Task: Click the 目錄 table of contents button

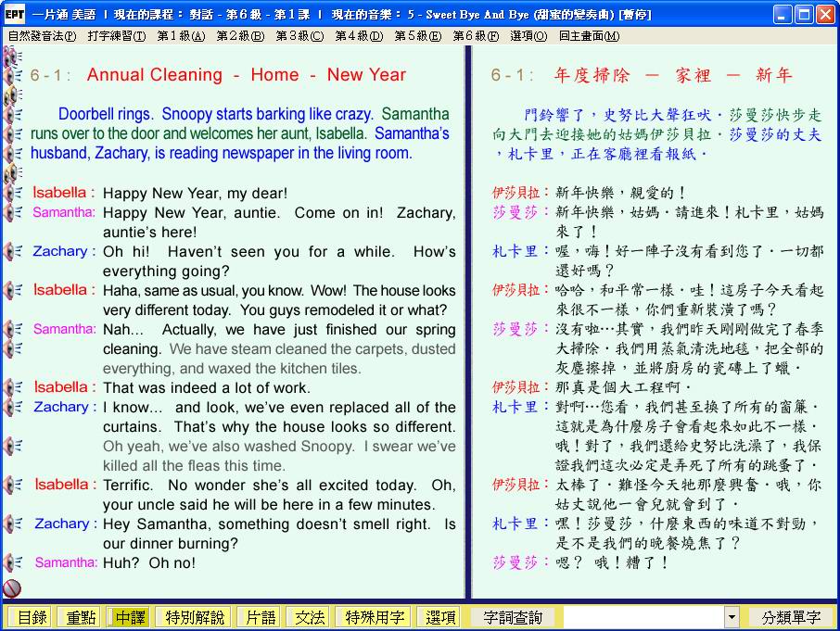Action: pyautogui.click(x=32, y=617)
